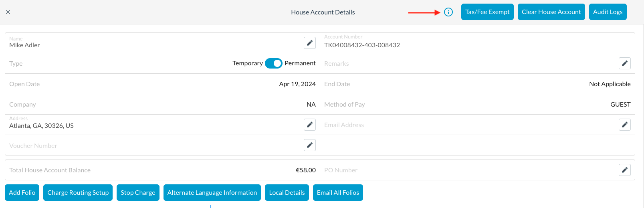Click the Remarks edit pencil icon
Screen dimensions: 644x208
(624, 63)
